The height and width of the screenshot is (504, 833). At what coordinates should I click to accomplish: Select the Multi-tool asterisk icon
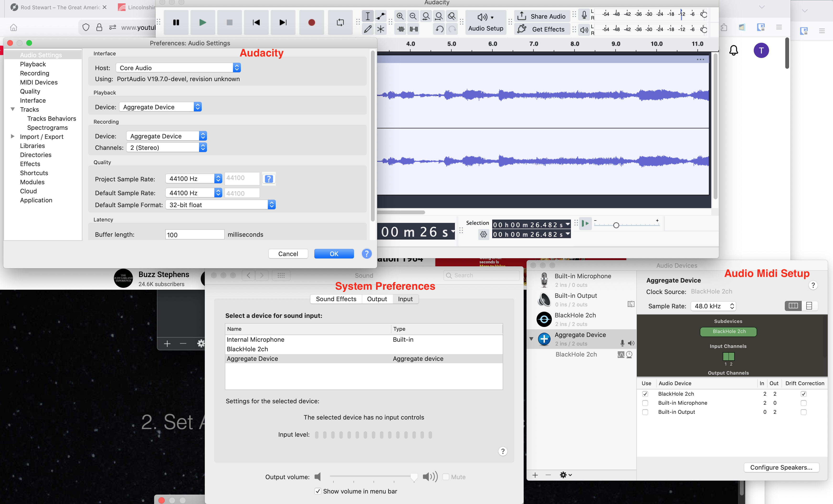[381, 29]
